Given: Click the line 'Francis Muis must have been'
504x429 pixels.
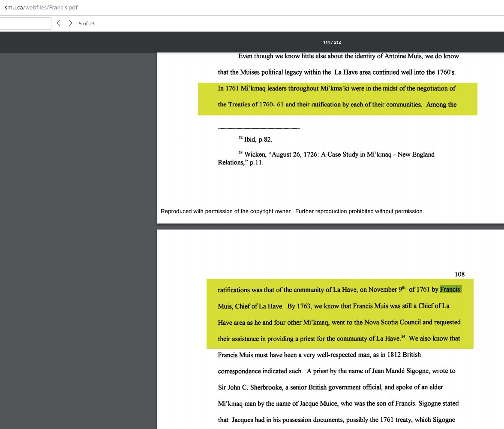Looking at the screenshot, I should tap(319, 355).
